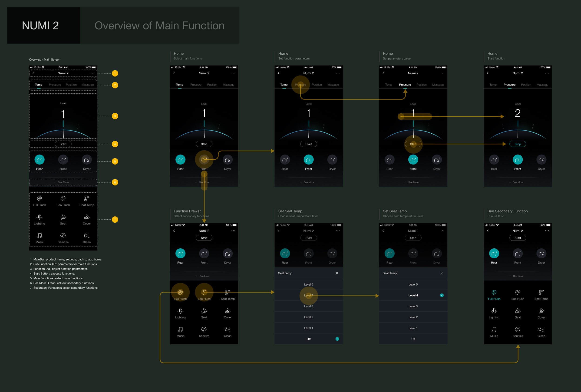Select Rear wash icon in Overview main screen
Image resolution: width=581 pixels, height=392 pixels.
tap(40, 160)
